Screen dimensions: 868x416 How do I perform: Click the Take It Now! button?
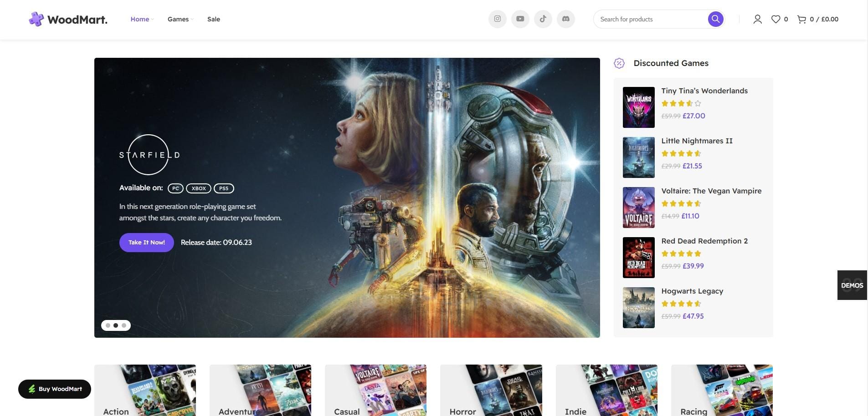(147, 242)
